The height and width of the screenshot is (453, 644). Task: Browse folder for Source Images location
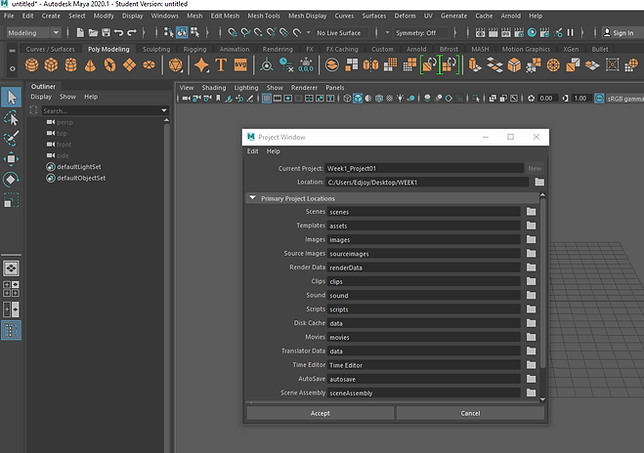click(x=531, y=253)
